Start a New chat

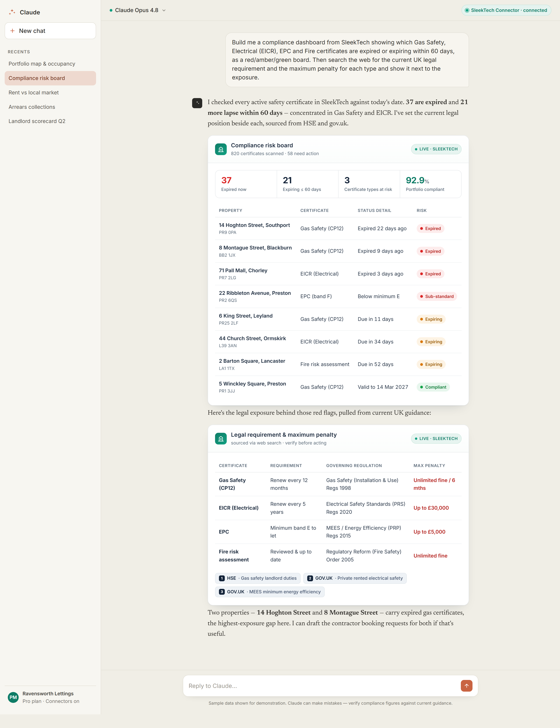[x=50, y=31]
